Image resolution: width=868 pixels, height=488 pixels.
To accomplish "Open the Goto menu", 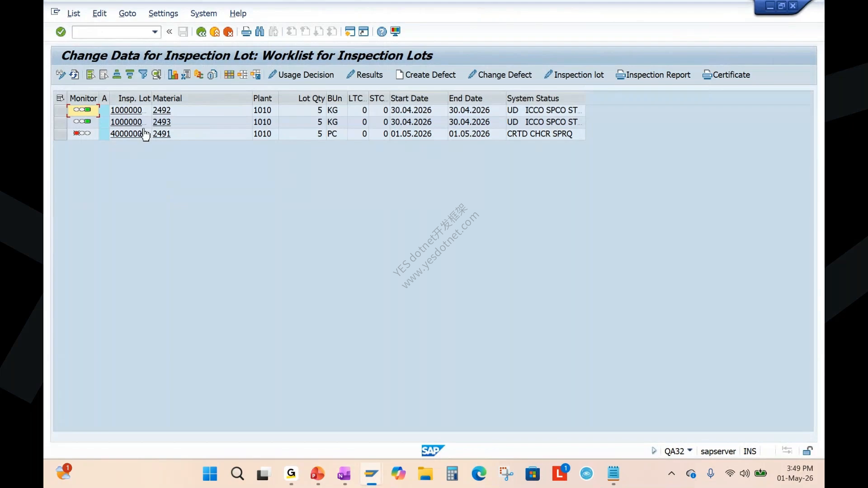I will [x=127, y=14].
